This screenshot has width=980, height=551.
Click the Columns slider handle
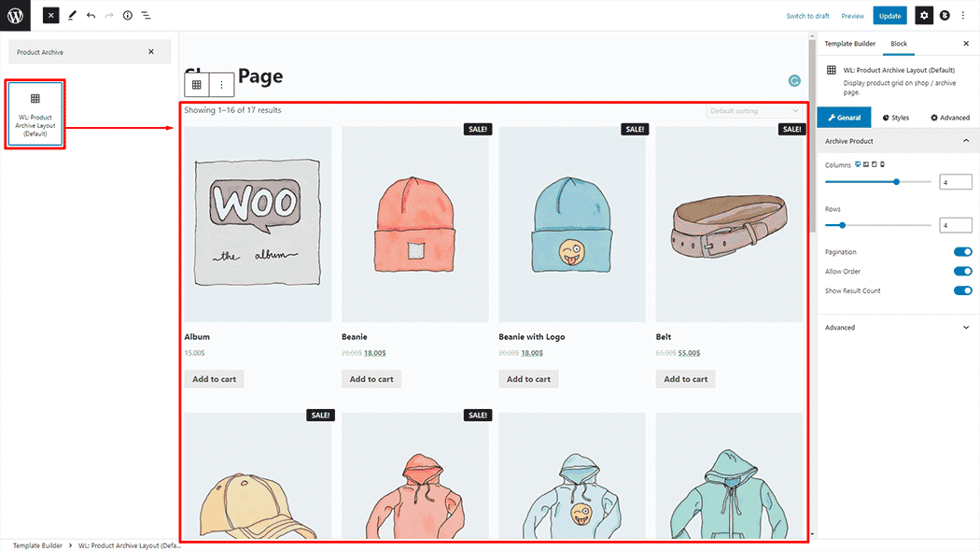[x=897, y=182]
